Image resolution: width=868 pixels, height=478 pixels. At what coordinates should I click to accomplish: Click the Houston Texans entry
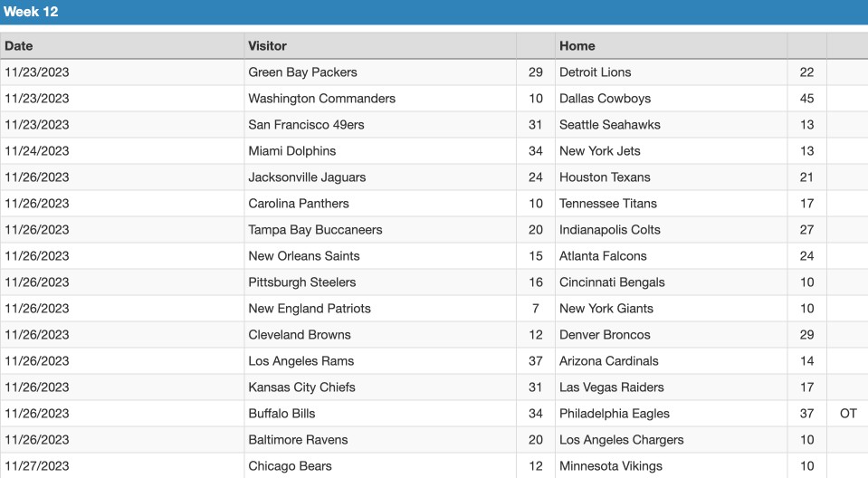coord(605,177)
